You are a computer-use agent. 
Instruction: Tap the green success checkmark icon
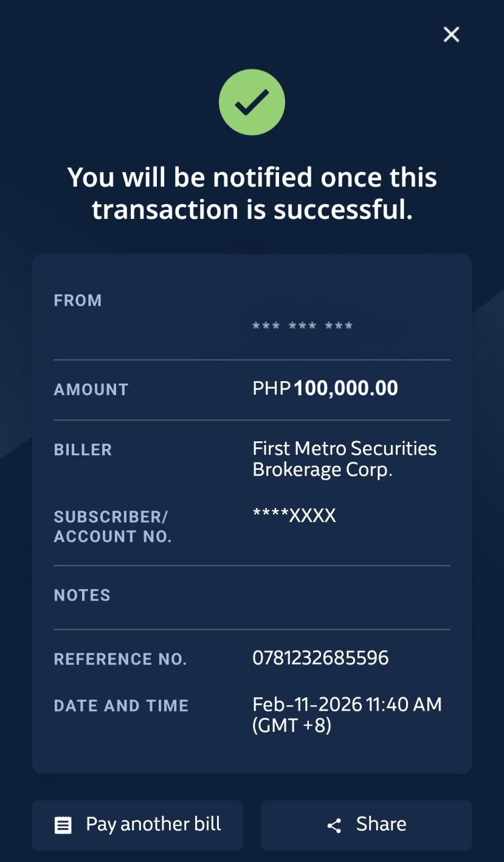pos(252,102)
